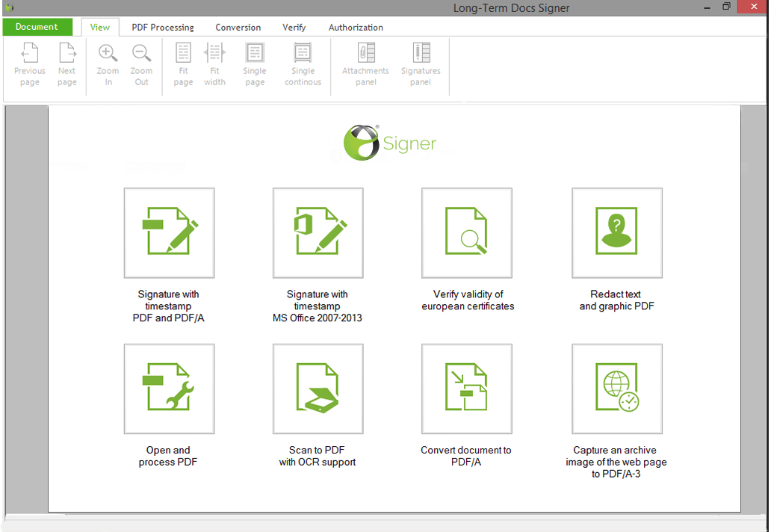Open Signature with timestamp MS Office tile

(x=318, y=232)
